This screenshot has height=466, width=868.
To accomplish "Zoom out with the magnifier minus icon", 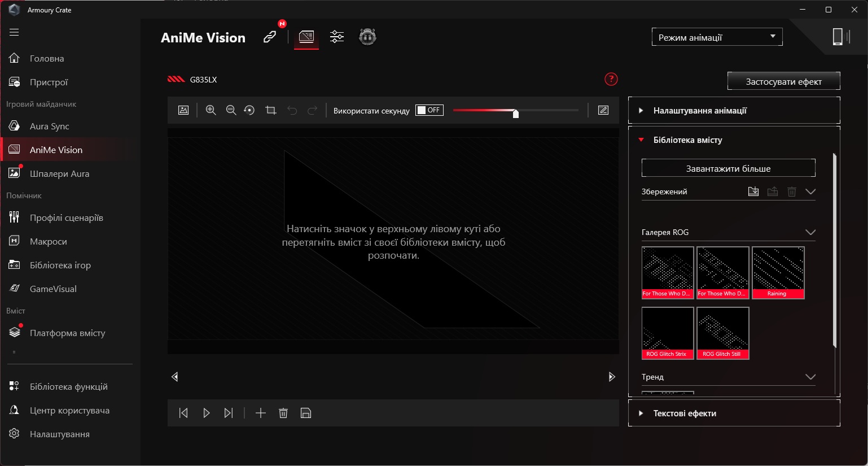I will tap(231, 110).
